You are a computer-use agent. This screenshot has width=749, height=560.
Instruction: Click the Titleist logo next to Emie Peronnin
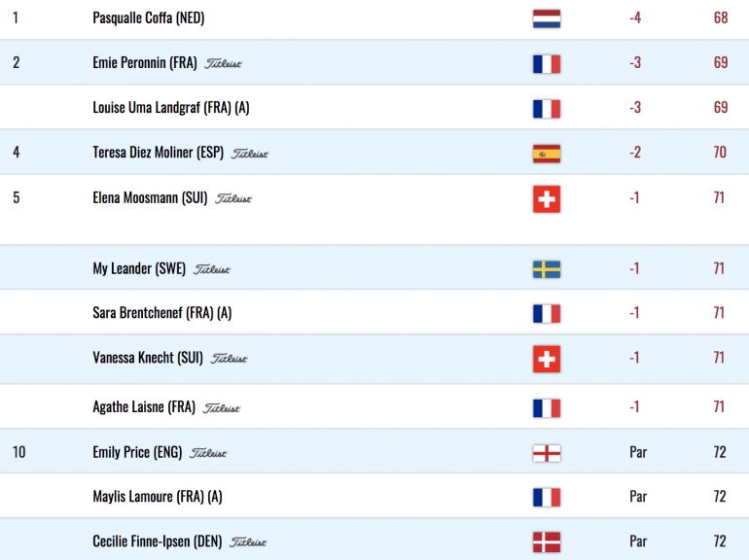(223, 63)
